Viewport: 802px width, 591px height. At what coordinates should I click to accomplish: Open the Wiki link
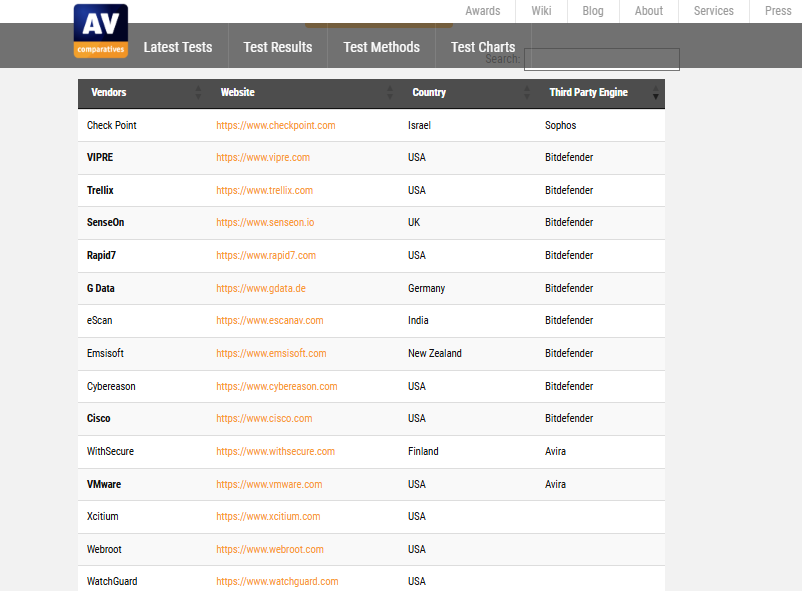(541, 11)
